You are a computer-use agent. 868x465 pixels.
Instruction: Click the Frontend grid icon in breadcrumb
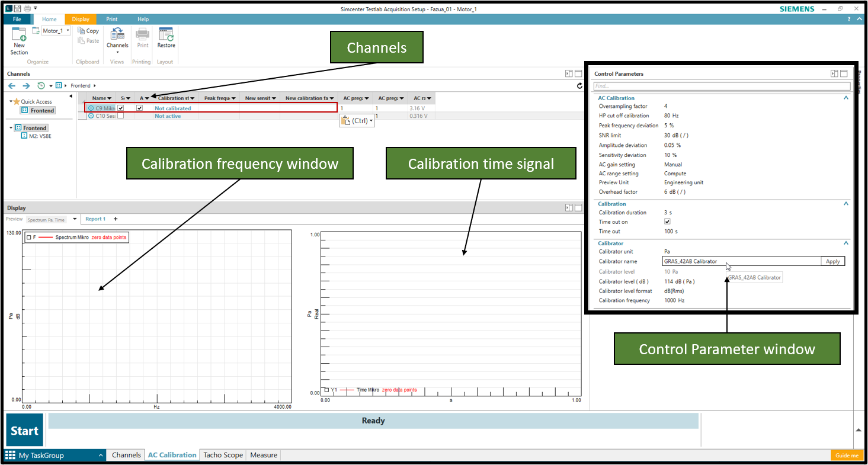coord(59,86)
